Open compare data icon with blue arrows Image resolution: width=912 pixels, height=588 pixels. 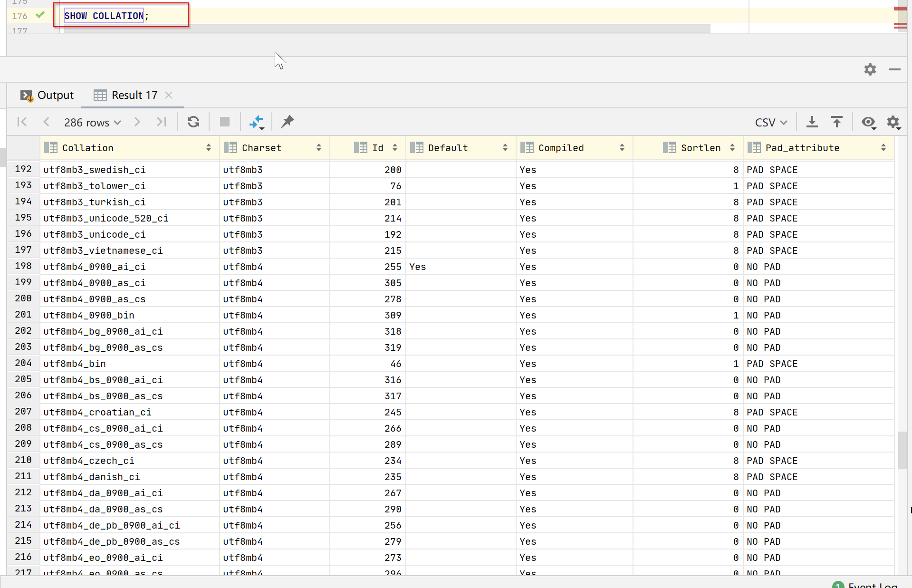tap(257, 122)
